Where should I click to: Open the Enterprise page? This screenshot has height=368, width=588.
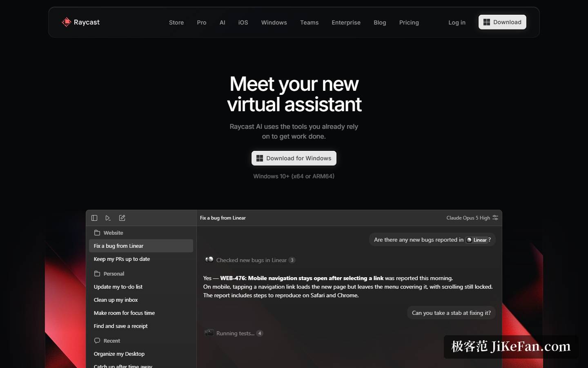coord(346,22)
